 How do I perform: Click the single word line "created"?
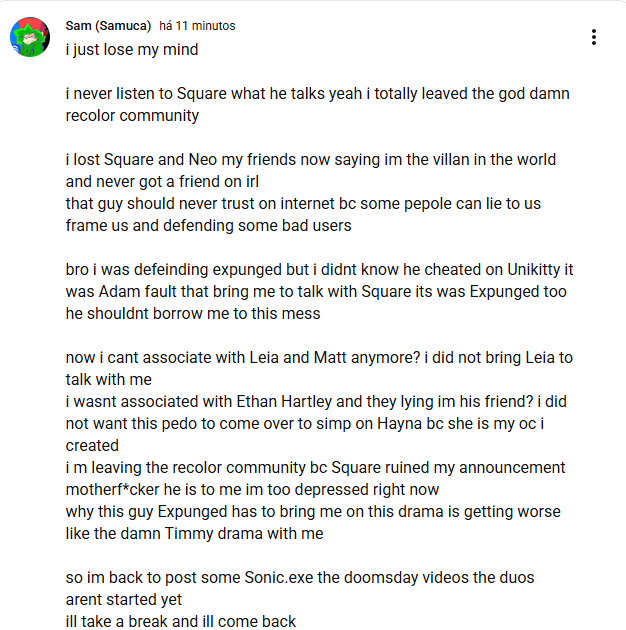(x=92, y=445)
